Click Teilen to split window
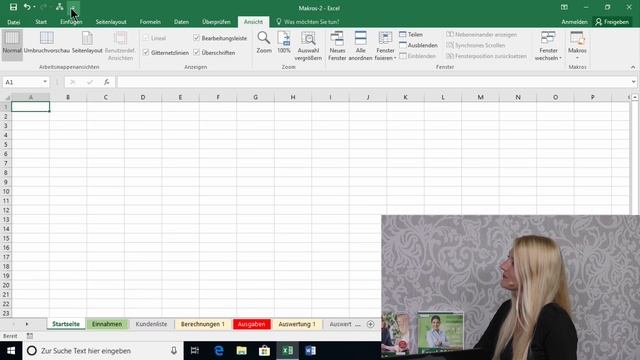The width and height of the screenshot is (640, 360). tap(411, 35)
